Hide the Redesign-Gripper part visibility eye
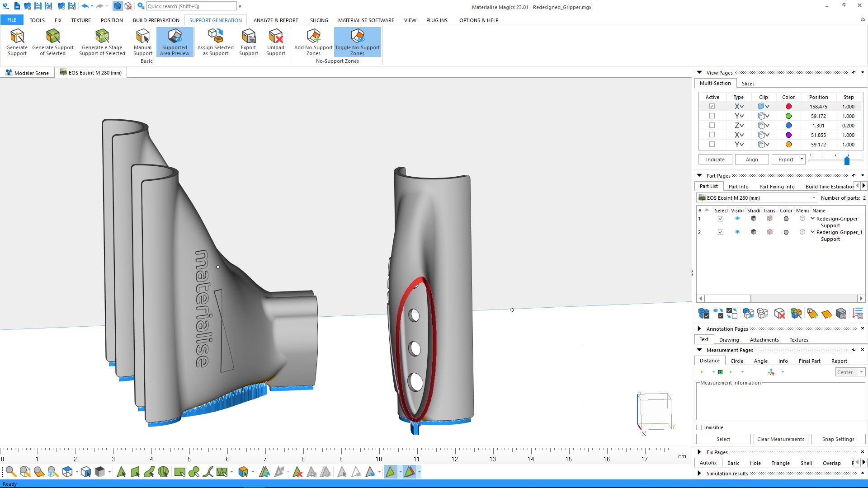Viewport: 868px width, 488px height. click(x=737, y=218)
